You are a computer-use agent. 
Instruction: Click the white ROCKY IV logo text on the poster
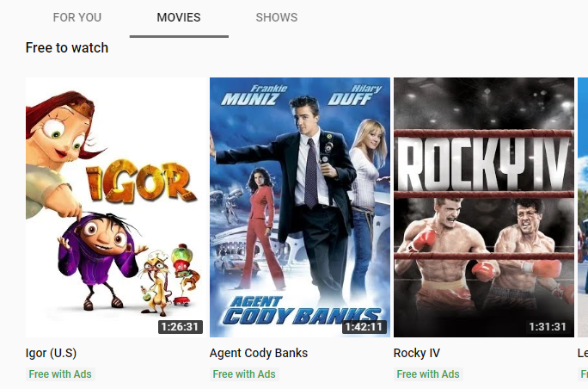pyautogui.click(x=484, y=164)
